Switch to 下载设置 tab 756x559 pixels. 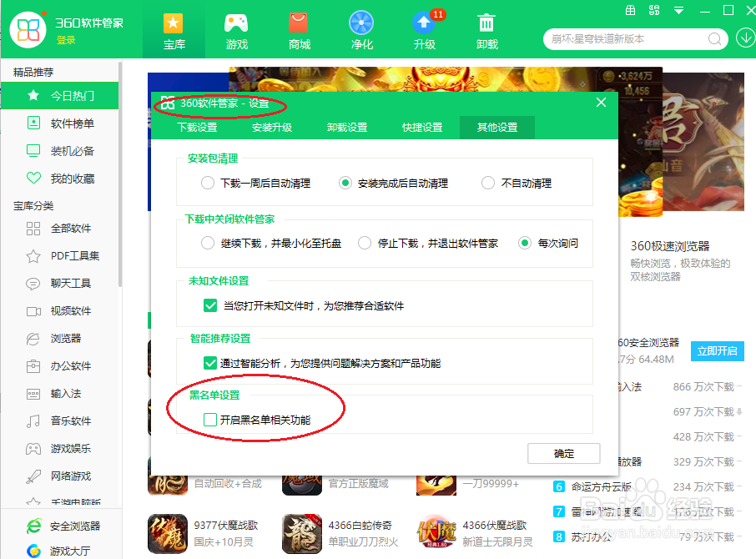pyautogui.click(x=197, y=127)
